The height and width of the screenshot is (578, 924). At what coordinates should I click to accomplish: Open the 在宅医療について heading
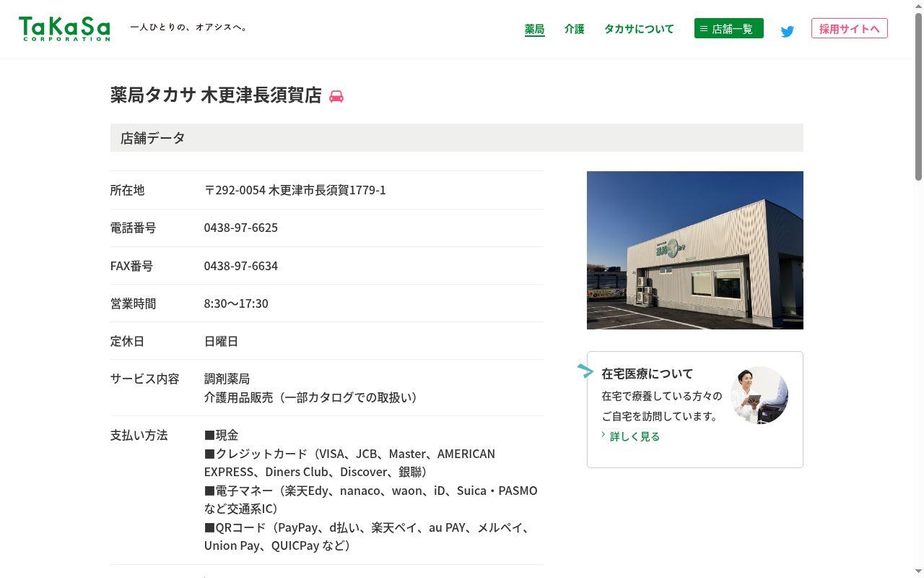(x=648, y=374)
